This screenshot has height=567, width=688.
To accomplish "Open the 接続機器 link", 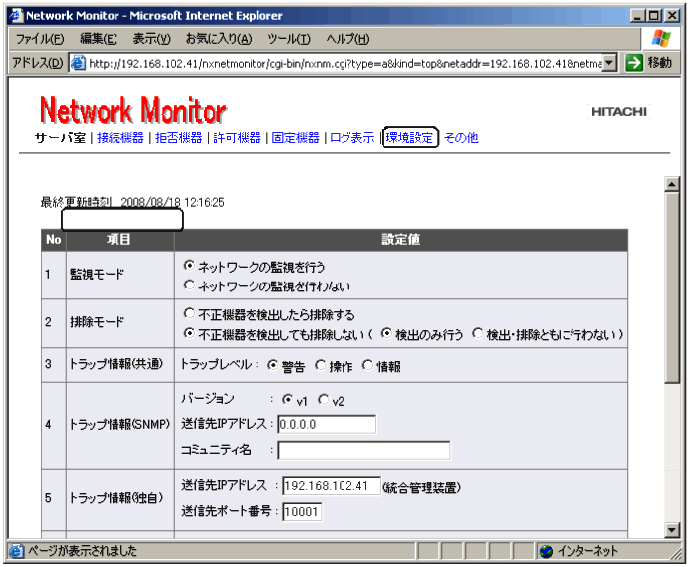I will click(120, 138).
